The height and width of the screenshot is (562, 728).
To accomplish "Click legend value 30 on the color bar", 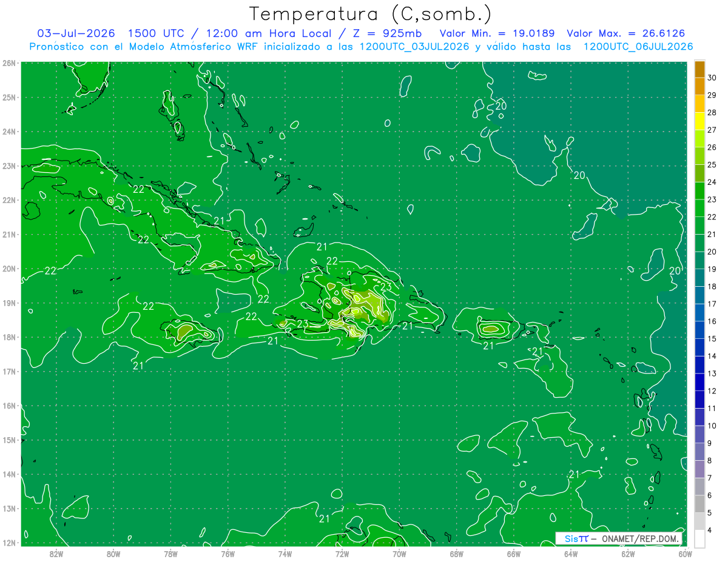I will point(712,77).
